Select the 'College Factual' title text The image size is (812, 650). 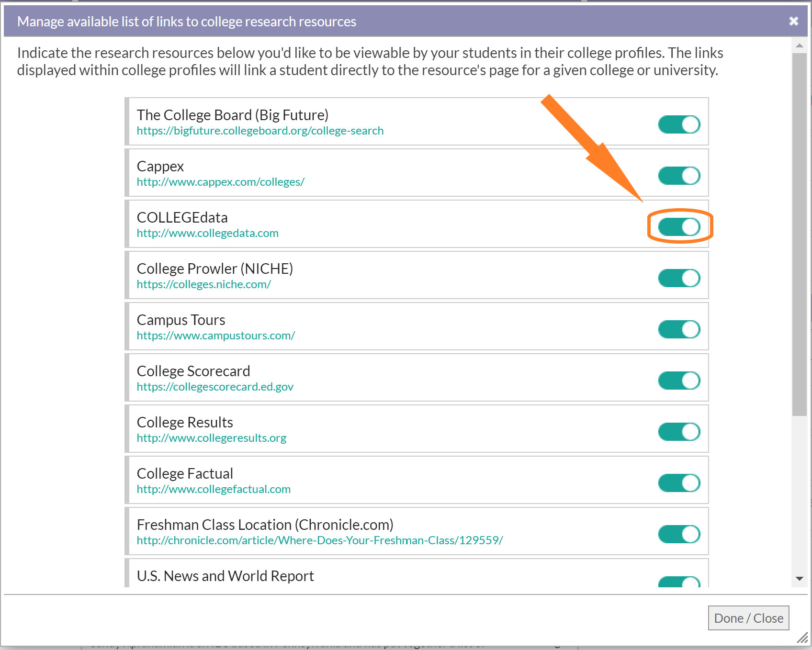coord(185,474)
